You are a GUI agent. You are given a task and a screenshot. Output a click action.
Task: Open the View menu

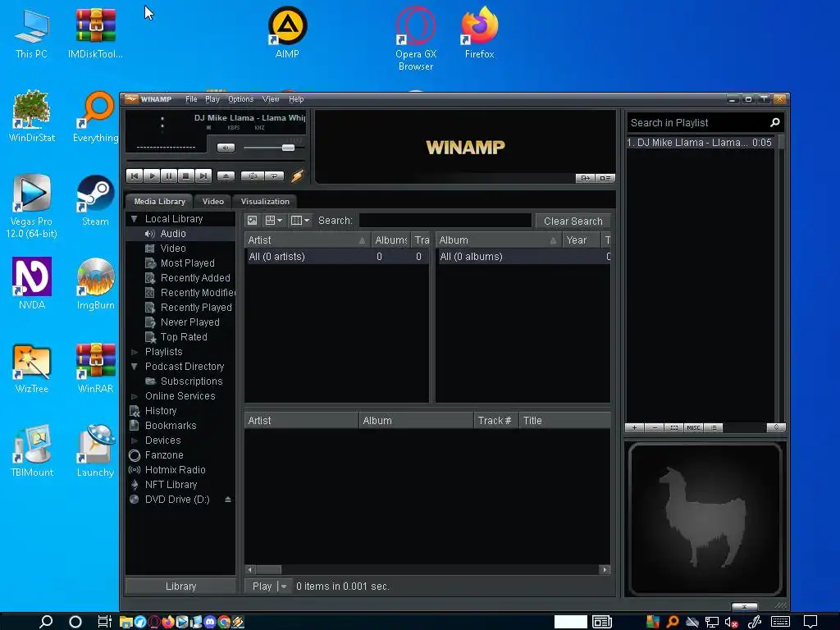click(x=271, y=99)
